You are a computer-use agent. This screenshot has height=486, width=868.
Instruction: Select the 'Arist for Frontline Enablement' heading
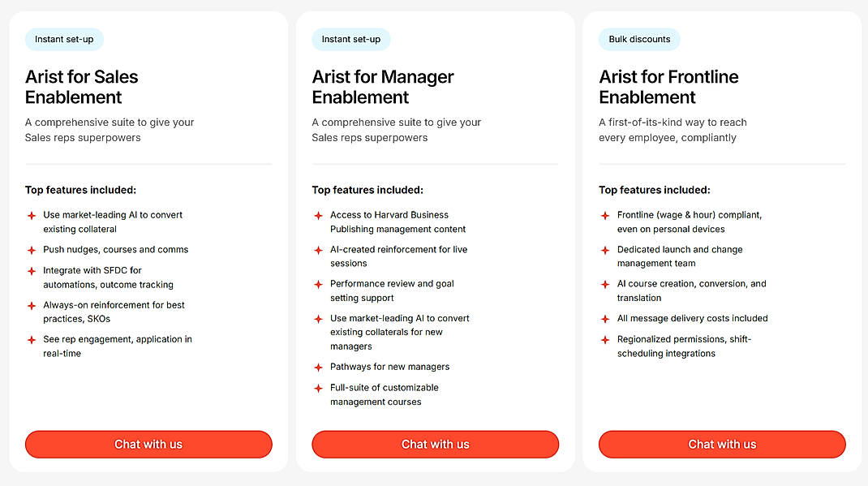point(668,87)
